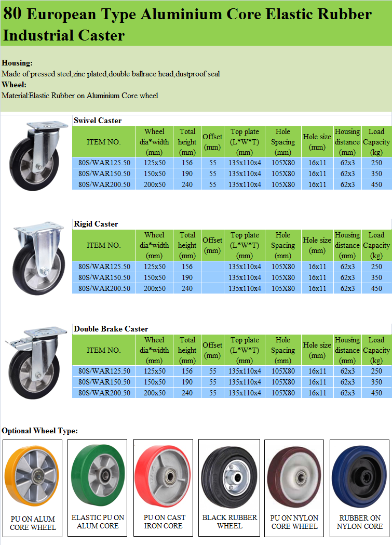Click the 'Housing:' heading
Image resolution: width=392 pixels, height=545 pixels.
[x=17, y=63]
